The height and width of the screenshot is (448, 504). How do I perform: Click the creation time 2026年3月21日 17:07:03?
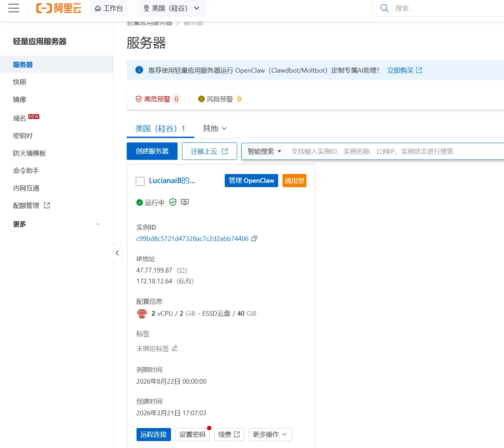coord(171,413)
